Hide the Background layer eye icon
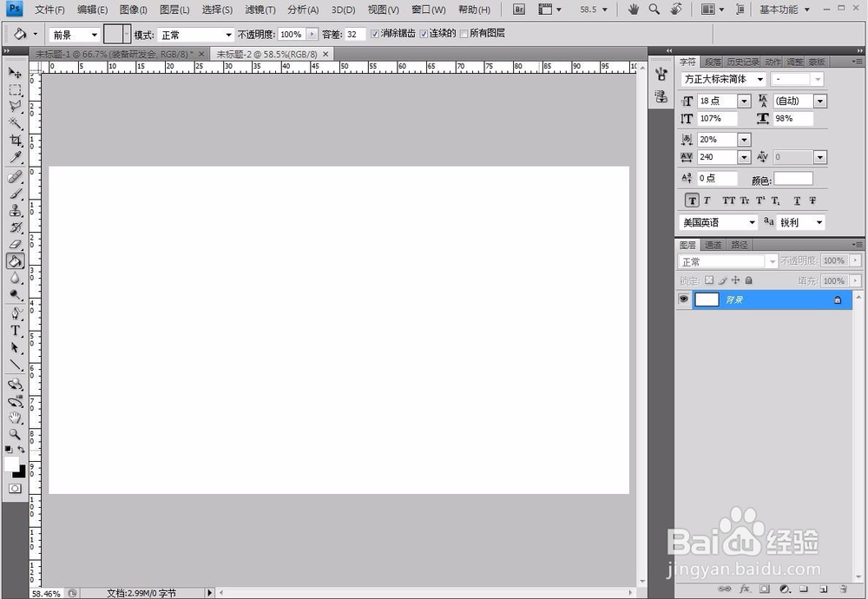 click(684, 299)
